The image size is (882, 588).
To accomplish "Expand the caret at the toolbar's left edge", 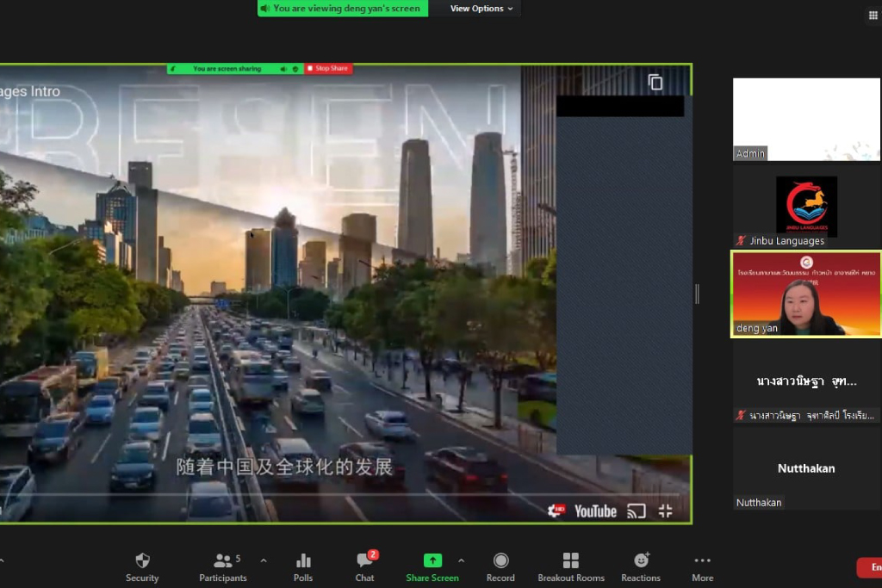I will point(3,560).
